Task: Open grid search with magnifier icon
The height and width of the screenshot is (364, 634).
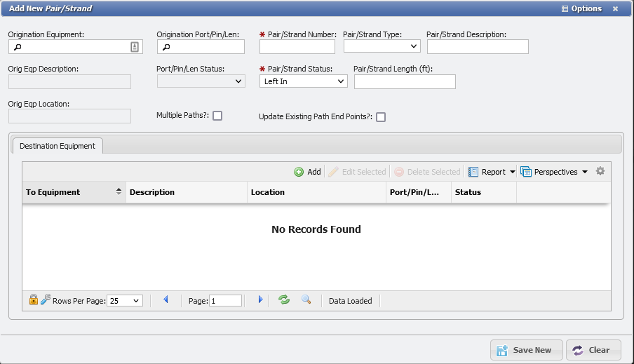Action: [306, 300]
